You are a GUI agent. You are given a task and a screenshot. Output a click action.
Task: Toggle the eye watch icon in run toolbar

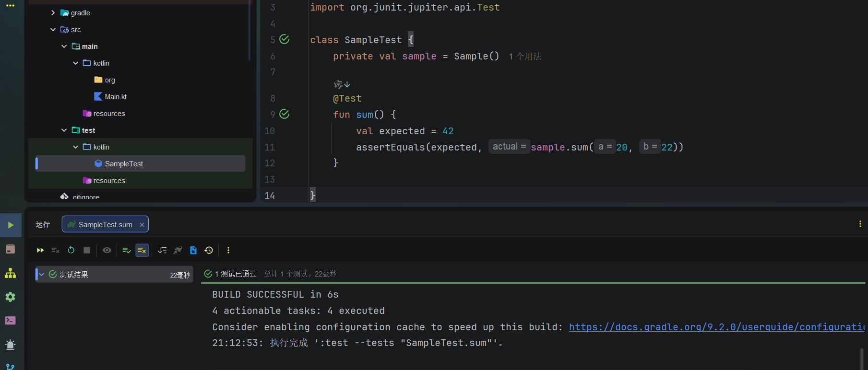[107, 250]
